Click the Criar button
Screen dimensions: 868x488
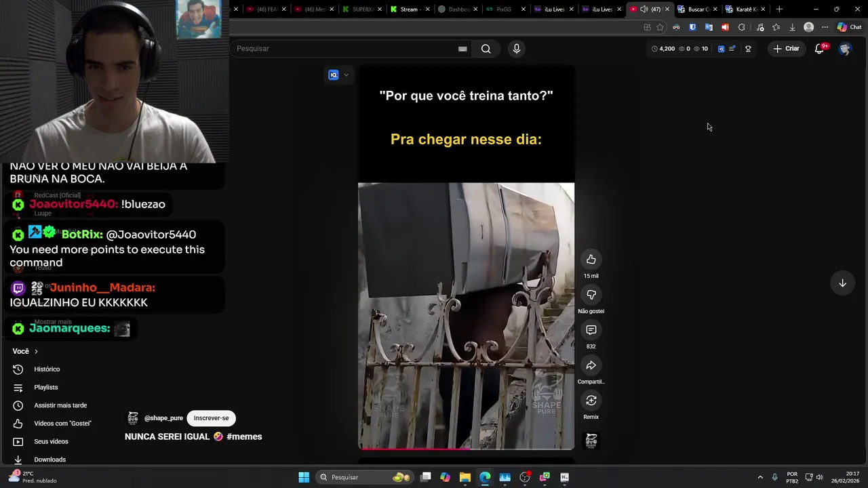(x=786, y=49)
